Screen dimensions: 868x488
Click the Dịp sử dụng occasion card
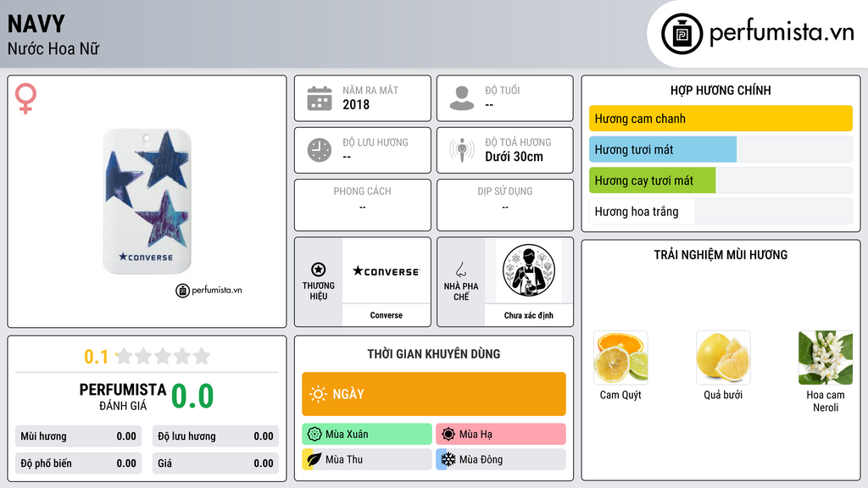point(505,205)
